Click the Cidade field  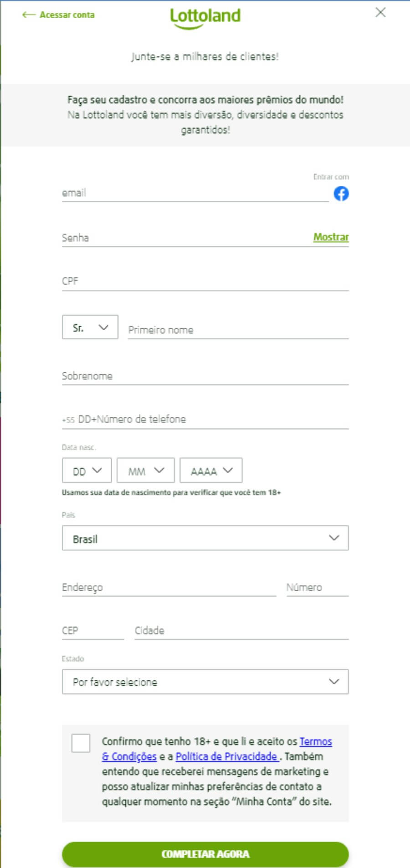241,630
